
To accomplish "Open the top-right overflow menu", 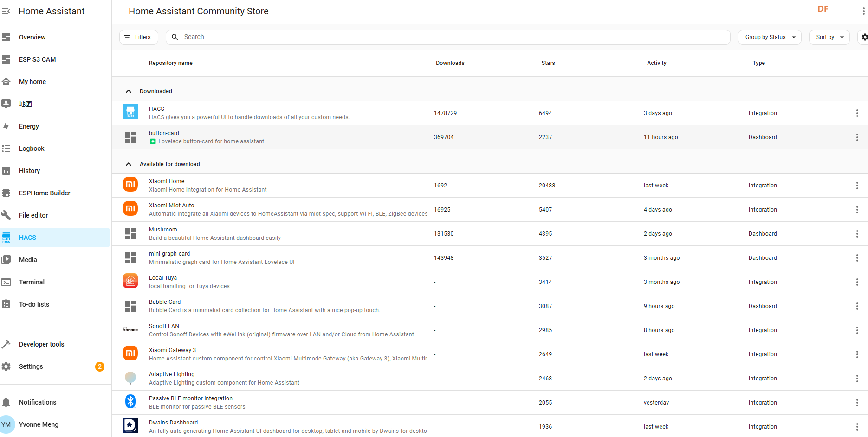I will 863,11.
